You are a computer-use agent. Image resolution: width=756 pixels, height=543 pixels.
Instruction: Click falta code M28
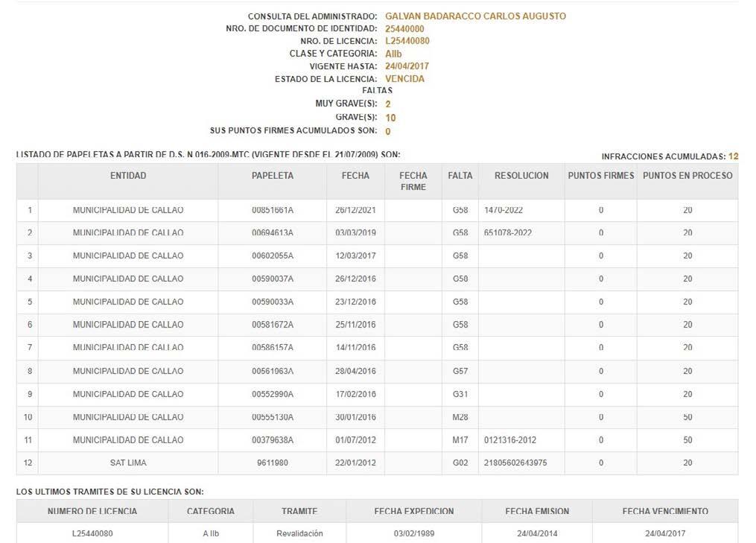460,417
